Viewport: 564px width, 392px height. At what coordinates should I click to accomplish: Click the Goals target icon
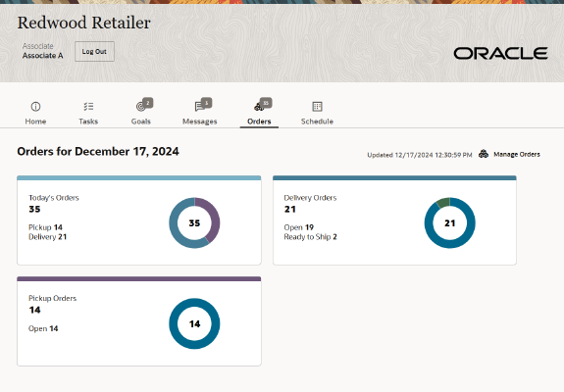click(x=140, y=107)
